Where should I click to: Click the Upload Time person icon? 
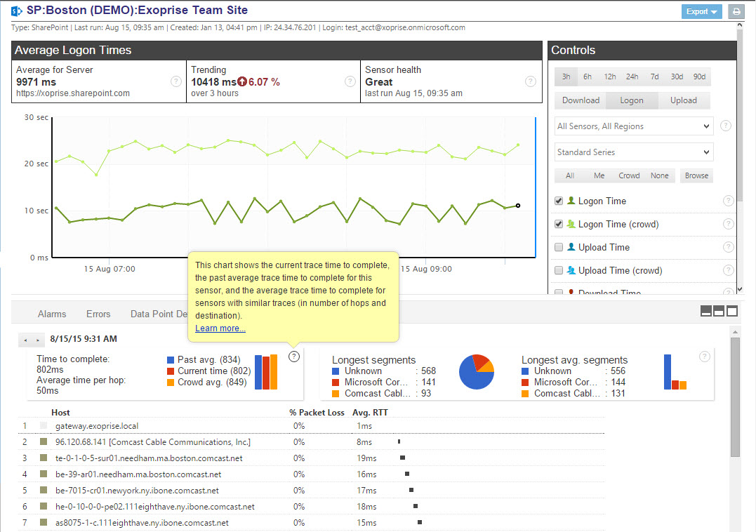point(571,247)
